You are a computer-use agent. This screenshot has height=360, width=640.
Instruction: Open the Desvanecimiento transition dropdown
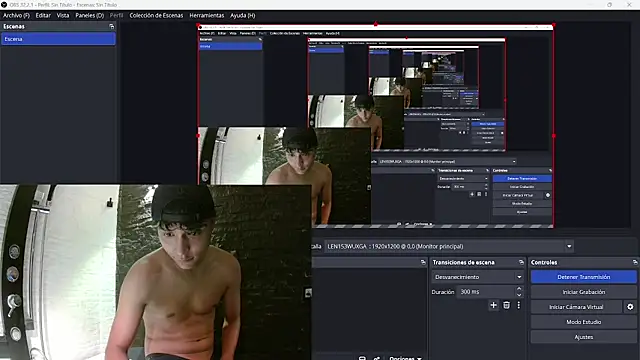478,277
